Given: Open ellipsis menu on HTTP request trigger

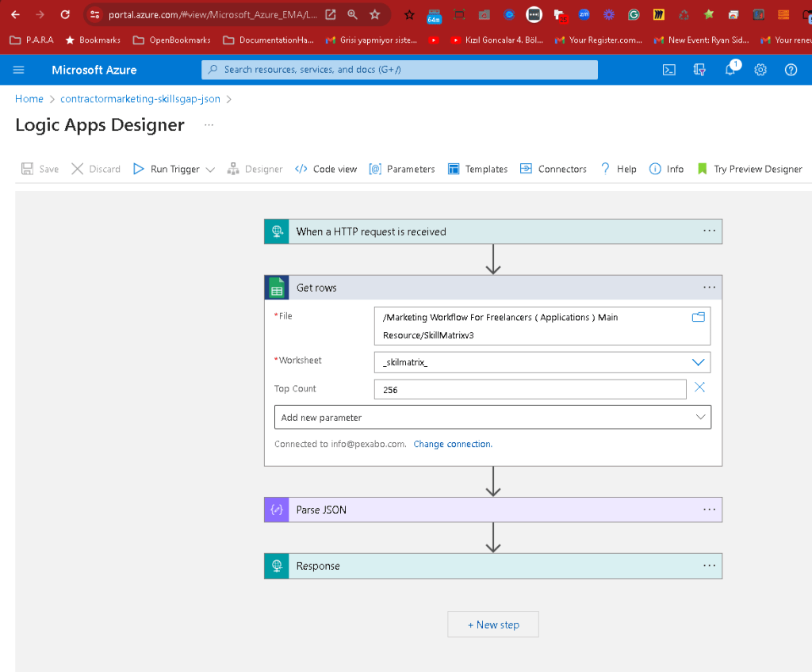Looking at the screenshot, I should [710, 231].
